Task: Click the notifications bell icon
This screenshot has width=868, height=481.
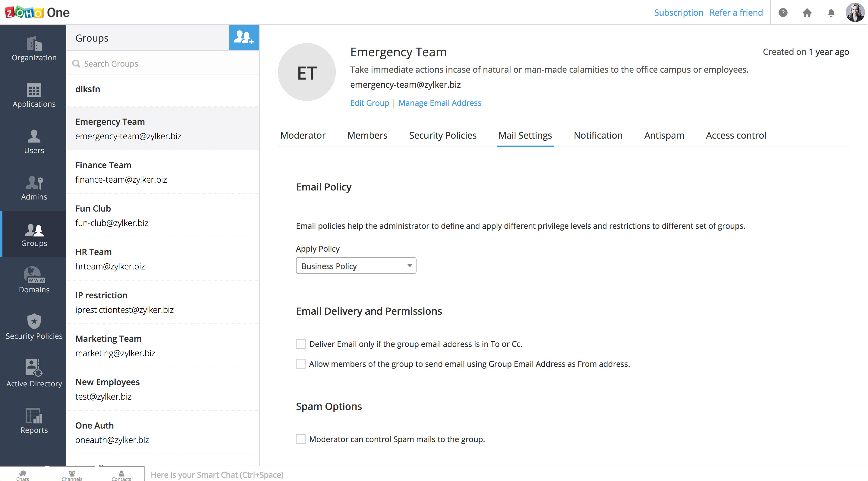Action: pos(831,13)
